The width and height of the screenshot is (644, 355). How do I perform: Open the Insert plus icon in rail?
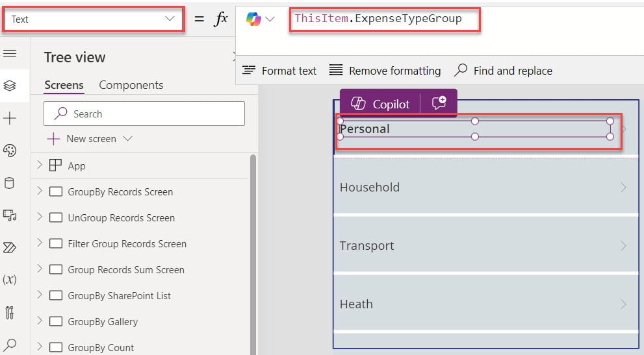point(10,118)
